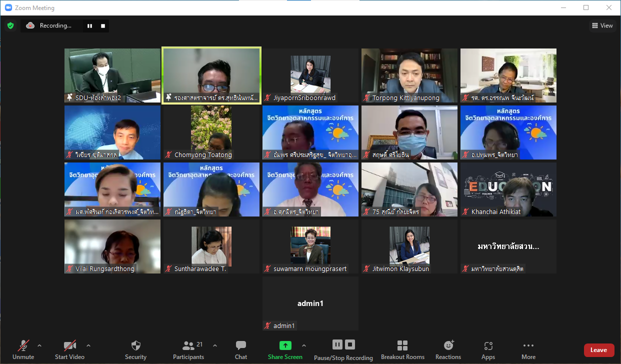
Task: Click the name label Torpong Kittiyanupong
Action: [406, 98]
